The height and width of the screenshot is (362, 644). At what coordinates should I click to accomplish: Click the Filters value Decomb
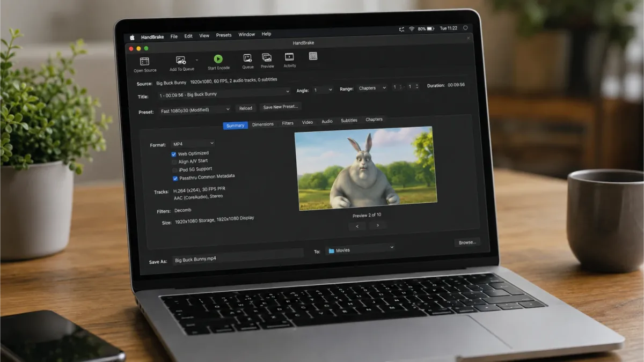182,210
